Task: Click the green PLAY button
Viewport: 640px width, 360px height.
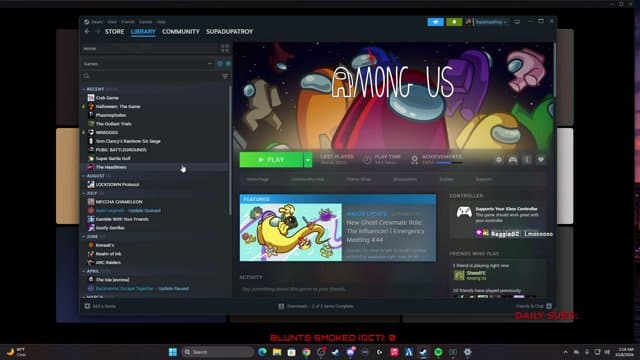Action: (x=271, y=160)
